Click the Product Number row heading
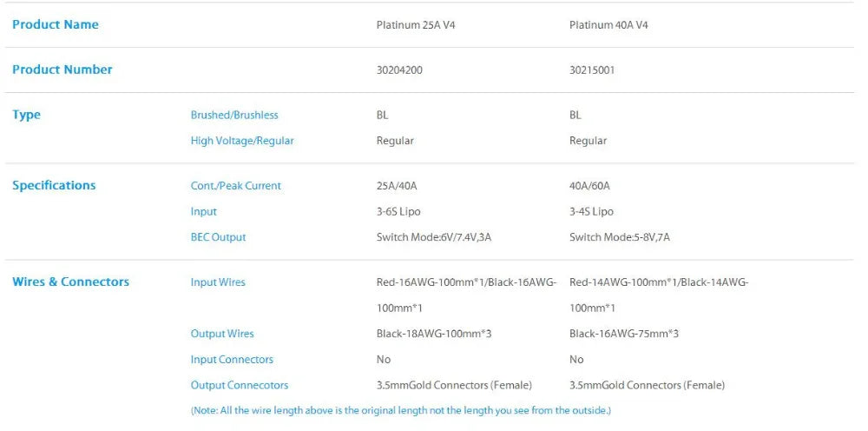Viewport: 868px width, 431px height. coord(62,70)
